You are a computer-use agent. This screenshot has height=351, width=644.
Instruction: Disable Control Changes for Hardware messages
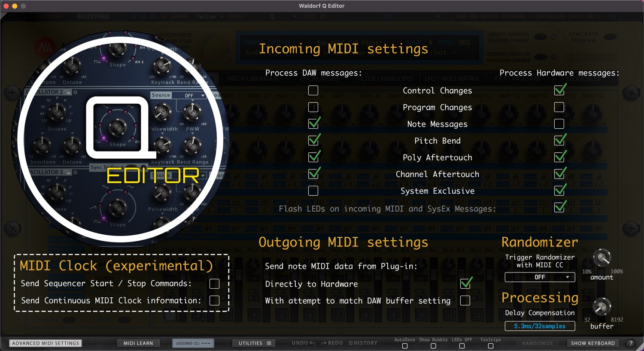click(559, 91)
